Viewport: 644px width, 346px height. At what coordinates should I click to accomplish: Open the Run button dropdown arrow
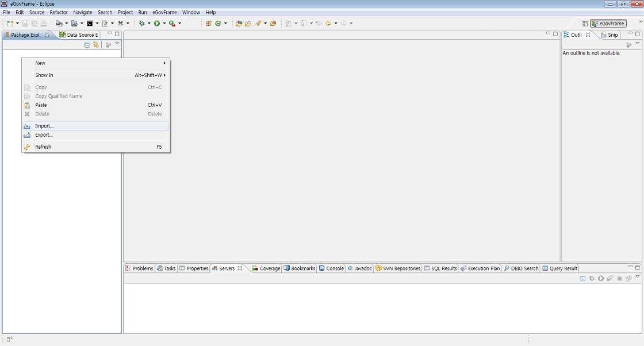pos(164,24)
